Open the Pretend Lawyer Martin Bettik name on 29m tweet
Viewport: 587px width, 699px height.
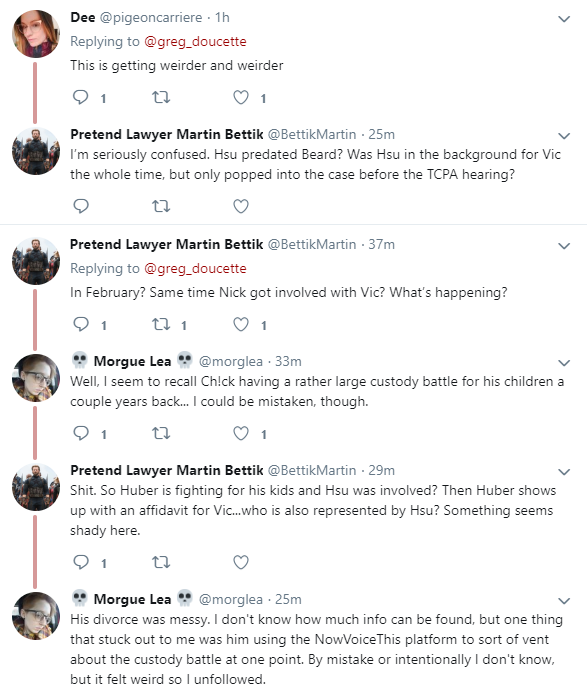[167, 470]
